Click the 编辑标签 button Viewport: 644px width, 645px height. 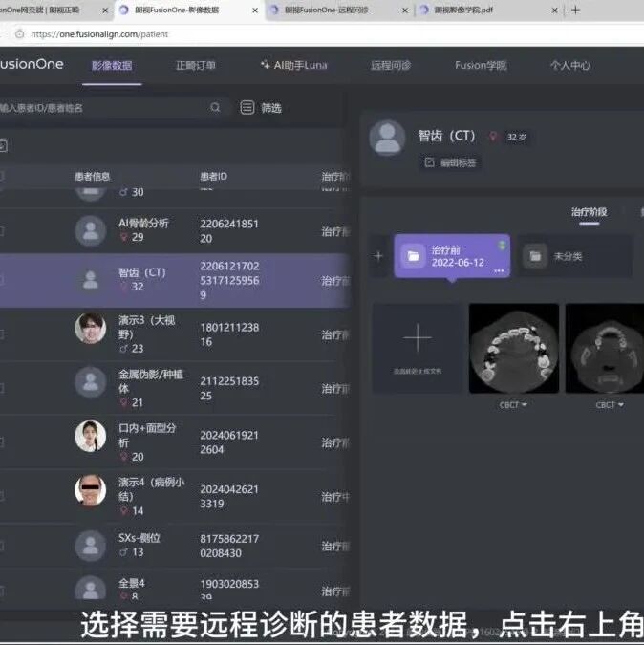point(450,162)
